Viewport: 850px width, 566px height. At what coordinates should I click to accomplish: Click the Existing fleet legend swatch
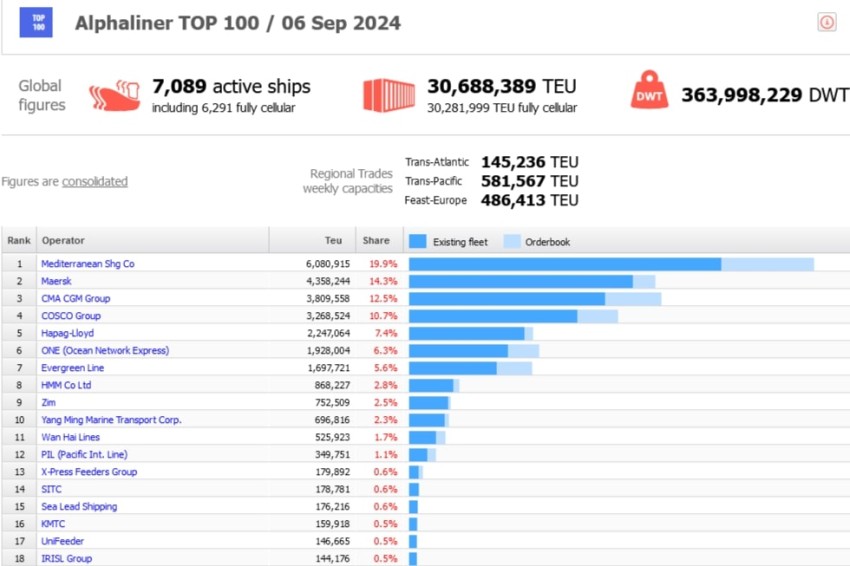tap(418, 241)
